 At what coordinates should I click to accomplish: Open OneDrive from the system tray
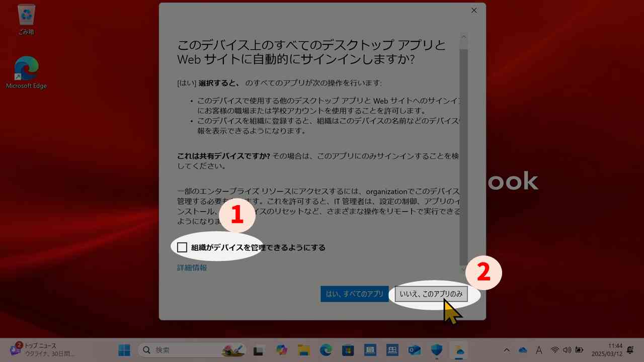[522, 349]
